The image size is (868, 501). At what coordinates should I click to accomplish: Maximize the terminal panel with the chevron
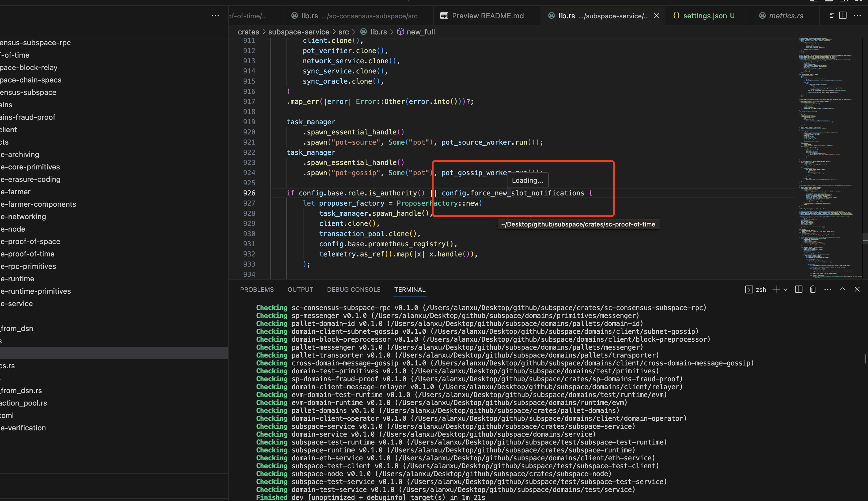click(x=843, y=289)
